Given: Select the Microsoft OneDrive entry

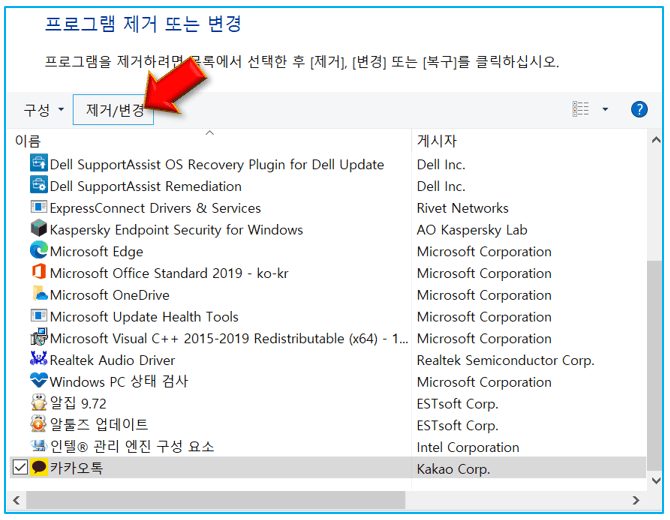Looking at the screenshot, I should click(109, 295).
